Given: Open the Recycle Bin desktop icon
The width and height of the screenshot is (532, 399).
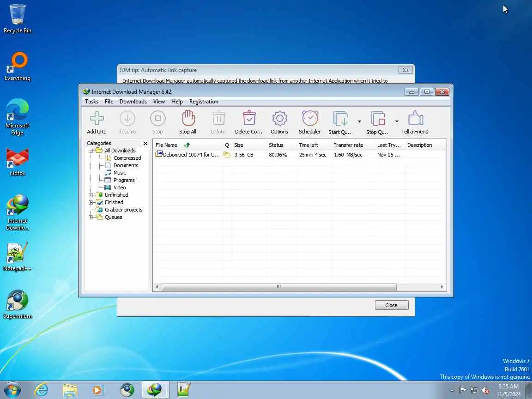Looking at the screenshot, I should (17, 18).
